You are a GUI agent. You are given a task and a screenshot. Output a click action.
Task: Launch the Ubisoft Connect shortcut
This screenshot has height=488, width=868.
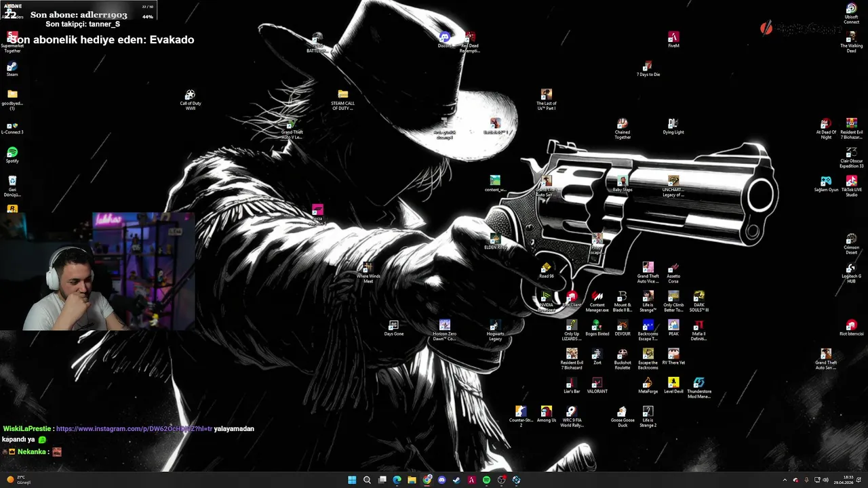coord(851,13)
